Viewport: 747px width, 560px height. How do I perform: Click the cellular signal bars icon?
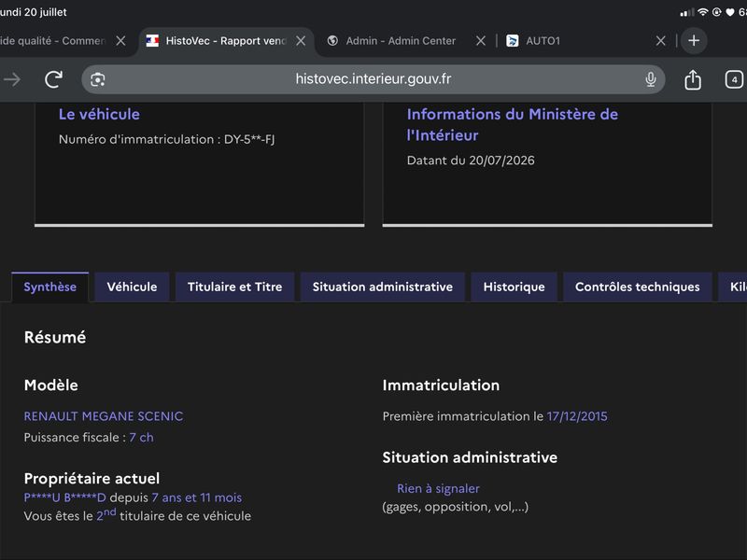pos(686,12)
